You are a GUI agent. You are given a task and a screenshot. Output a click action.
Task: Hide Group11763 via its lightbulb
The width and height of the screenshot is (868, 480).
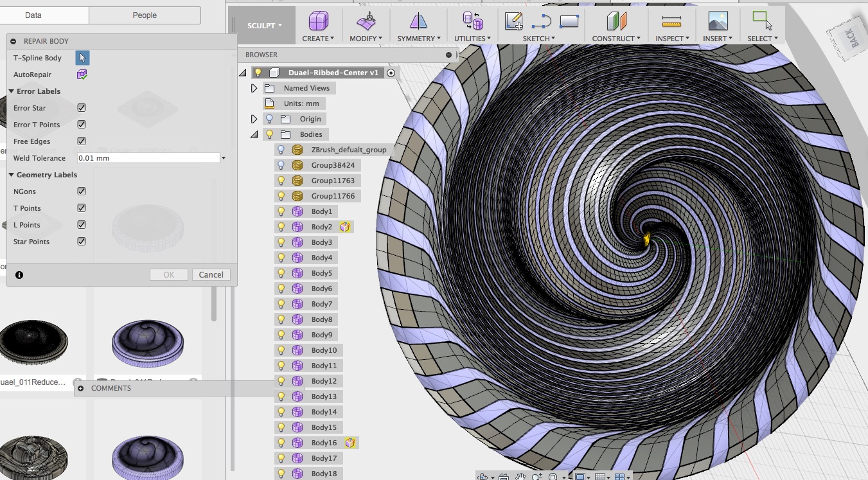(x=281, y=181)
